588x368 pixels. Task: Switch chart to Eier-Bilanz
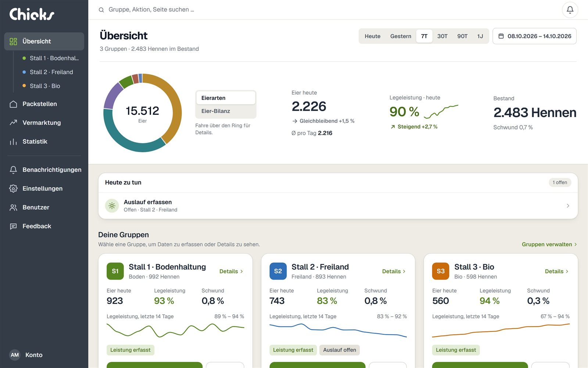tap(226, 111)
